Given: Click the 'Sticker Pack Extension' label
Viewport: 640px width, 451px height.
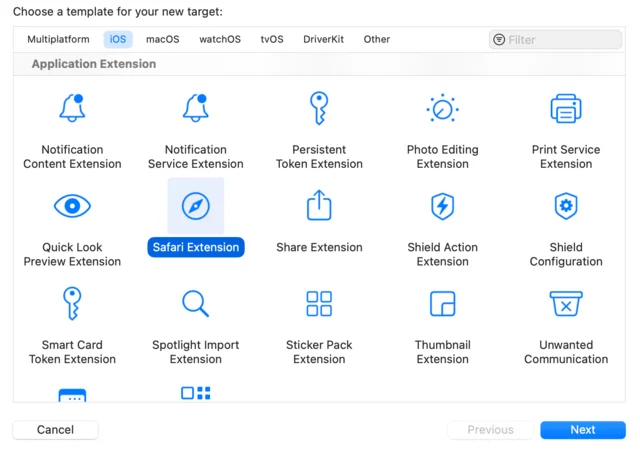Looking at the screenshot, I should click(319, 352).
